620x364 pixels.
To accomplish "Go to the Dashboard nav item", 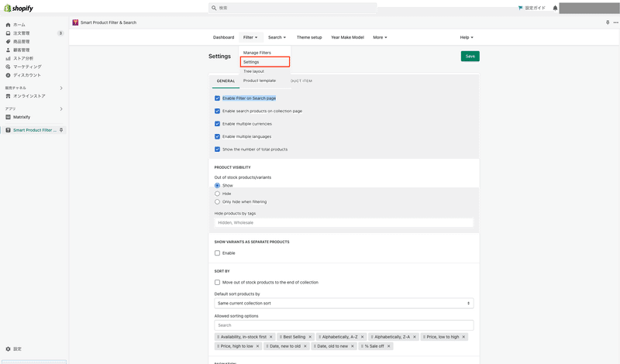I will (223, 37).
